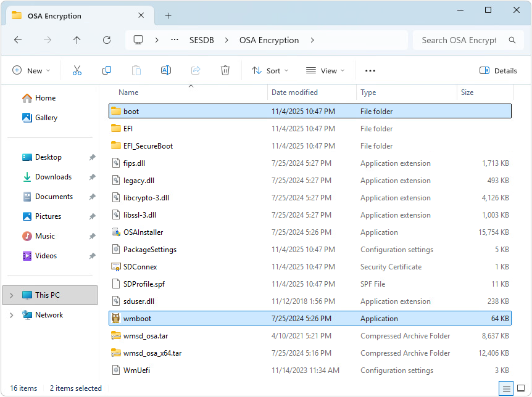Sort by Date modified column header

[x=294, y=92]
